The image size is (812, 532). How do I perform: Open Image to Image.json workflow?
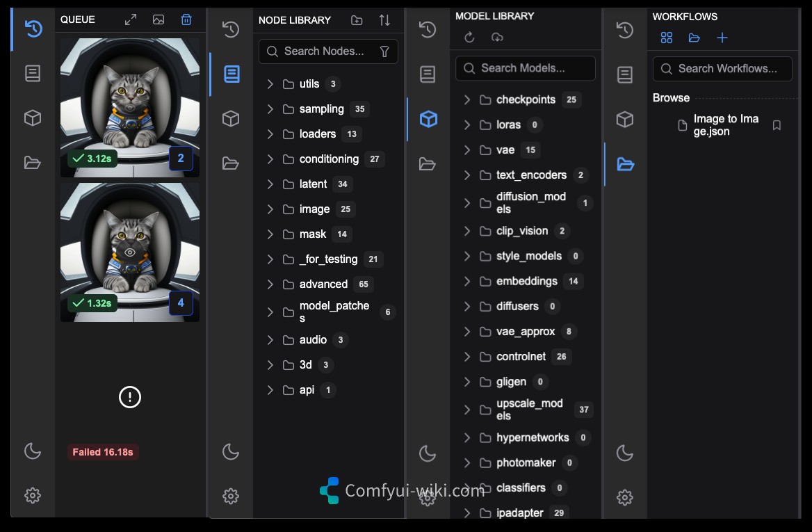[x=726, y=125]
